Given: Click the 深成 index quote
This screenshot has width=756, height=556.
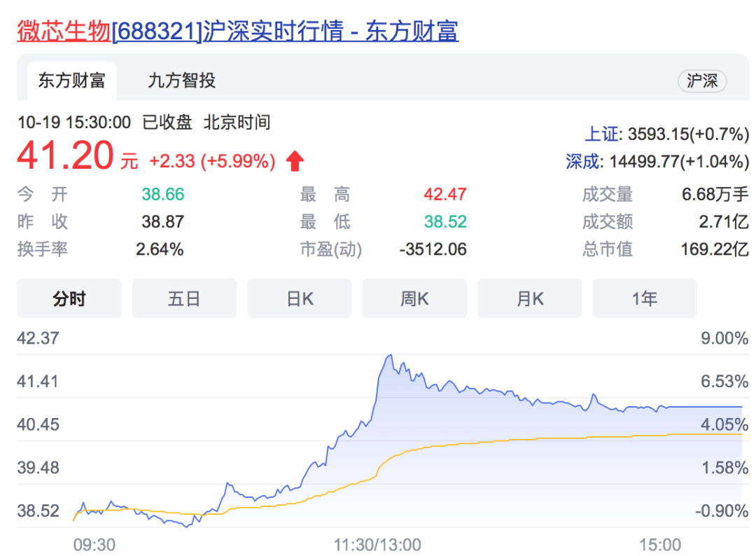Looking at the screenshot, I should point(657,162).
